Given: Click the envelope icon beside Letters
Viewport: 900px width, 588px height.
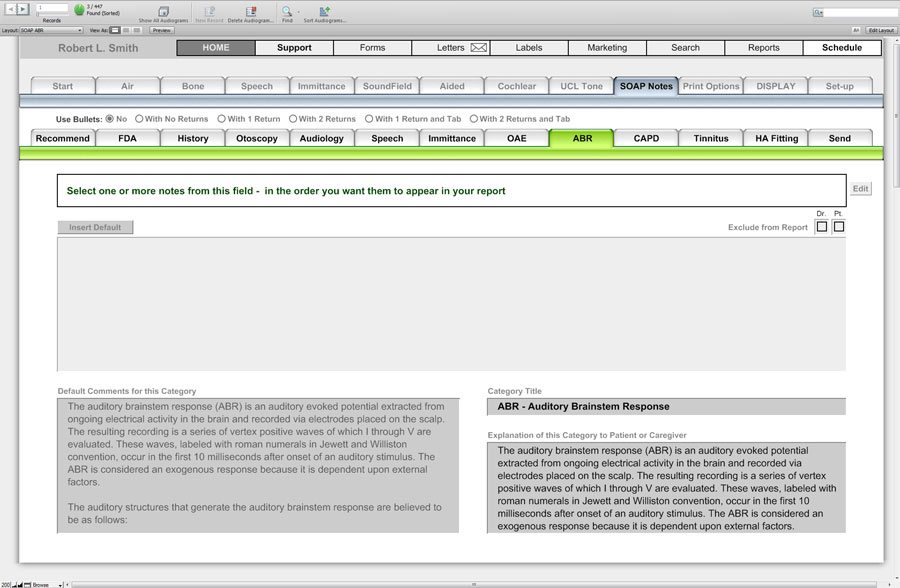Looking at the screenshot, I should [479, 48].
